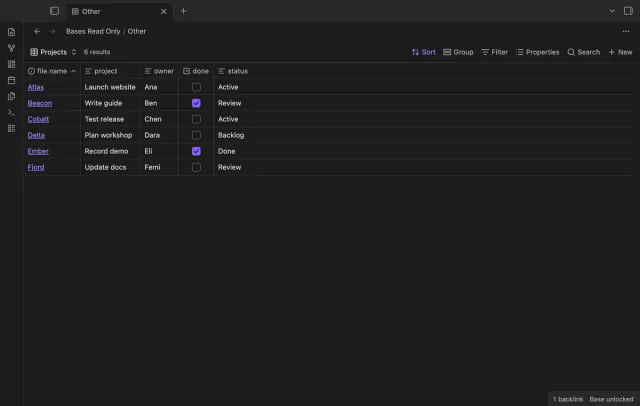Open more options three-dot menu
The width and height of the screenshot is (640, 406).
pyautogui.click(x=626, y=31)
